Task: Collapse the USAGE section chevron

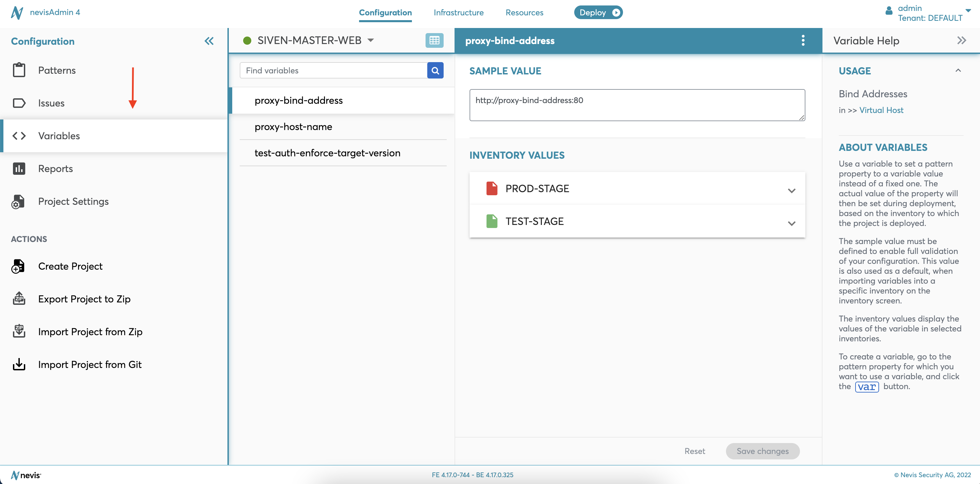Action: click(x=958, y=70)
